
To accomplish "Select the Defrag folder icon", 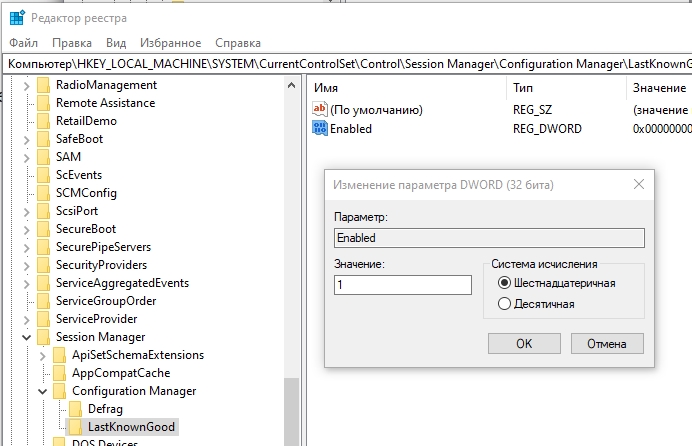I will click(75, 409).
